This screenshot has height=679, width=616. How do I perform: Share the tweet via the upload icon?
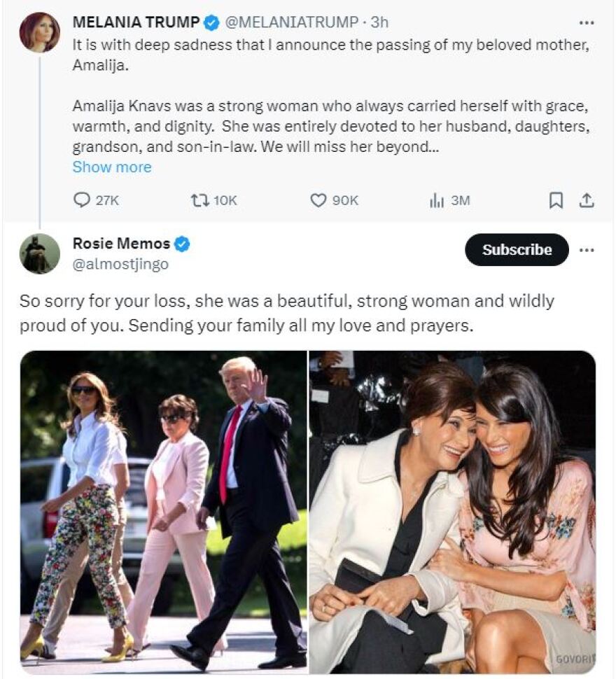[x=587, y=201]
